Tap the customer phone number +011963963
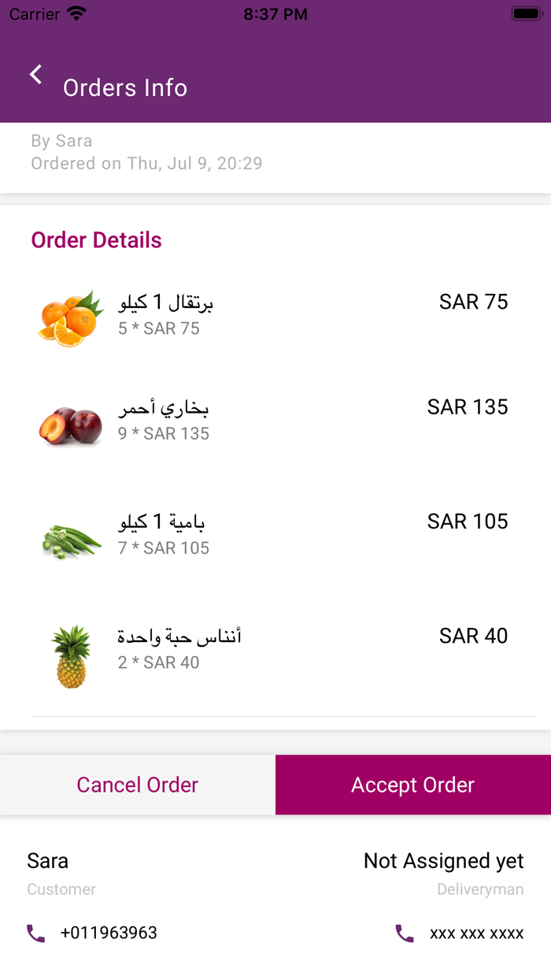 point(109,932)
